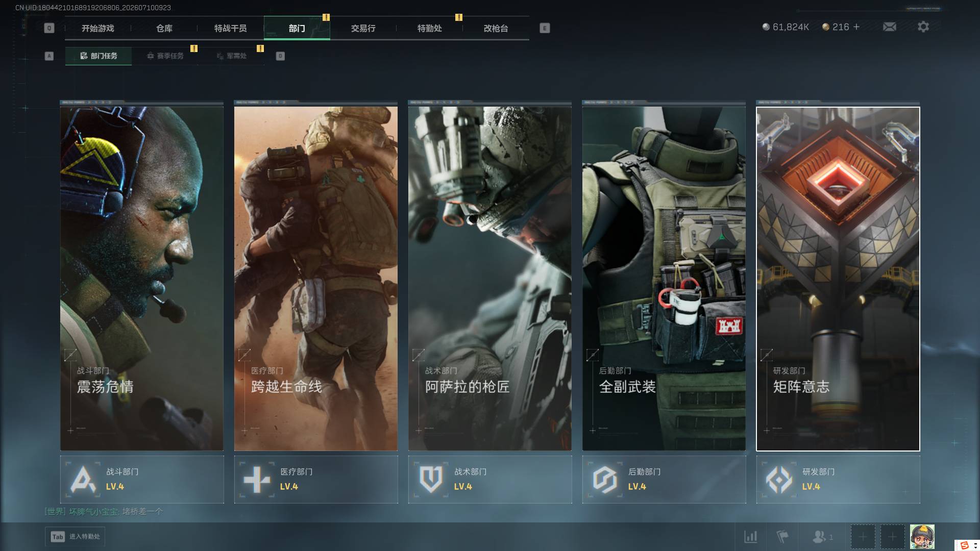Image resolution: width=980 pixels, height=551 pixels.
Task: Click the player avatar portrait
Action: (922, 537)
